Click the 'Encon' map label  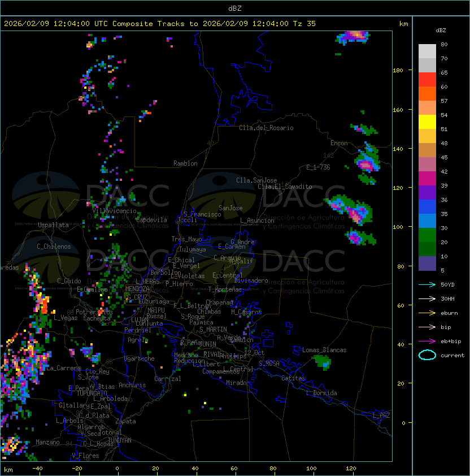click(x=339, y=143)
